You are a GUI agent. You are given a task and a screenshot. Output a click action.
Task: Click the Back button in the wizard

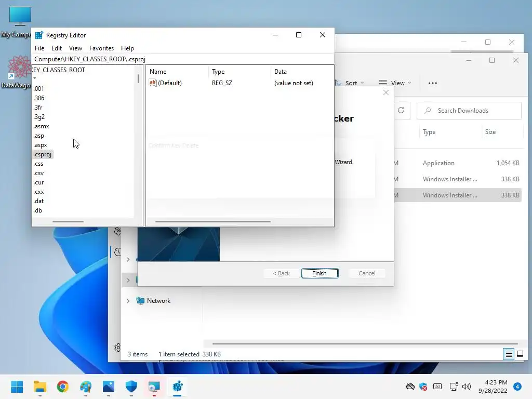click(x=281, y=273)
